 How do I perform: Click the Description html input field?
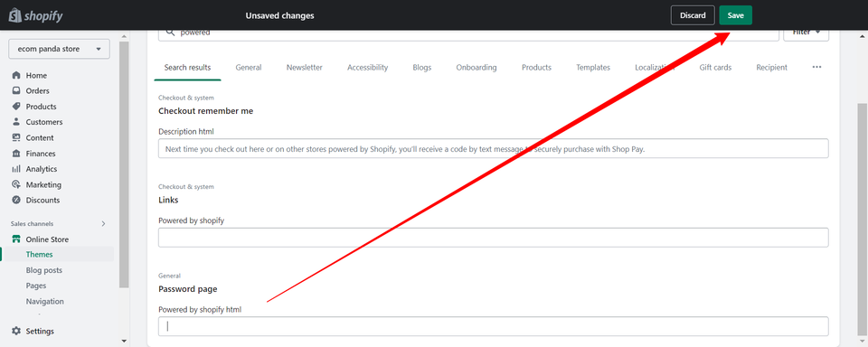pos(494,148)
